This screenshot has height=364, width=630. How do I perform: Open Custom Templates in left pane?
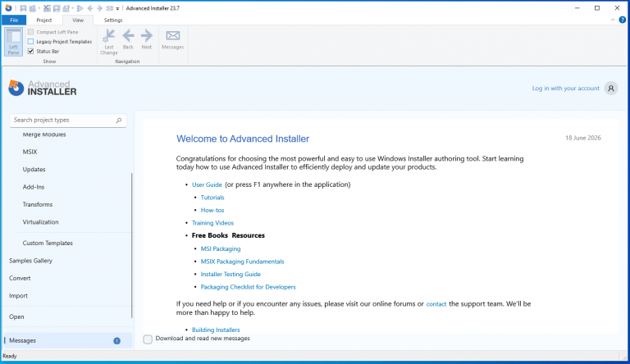[x=48, y=243]
